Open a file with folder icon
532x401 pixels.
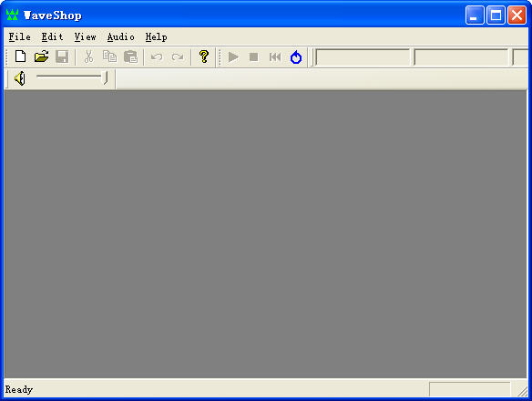pos(41,57)
